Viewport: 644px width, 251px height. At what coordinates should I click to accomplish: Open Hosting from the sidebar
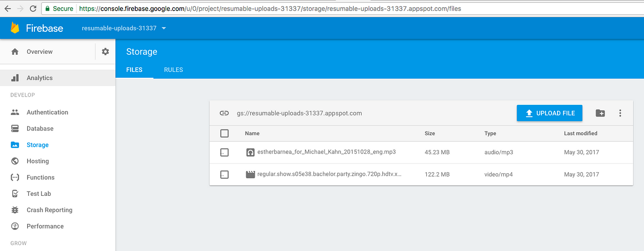point(38,161)
